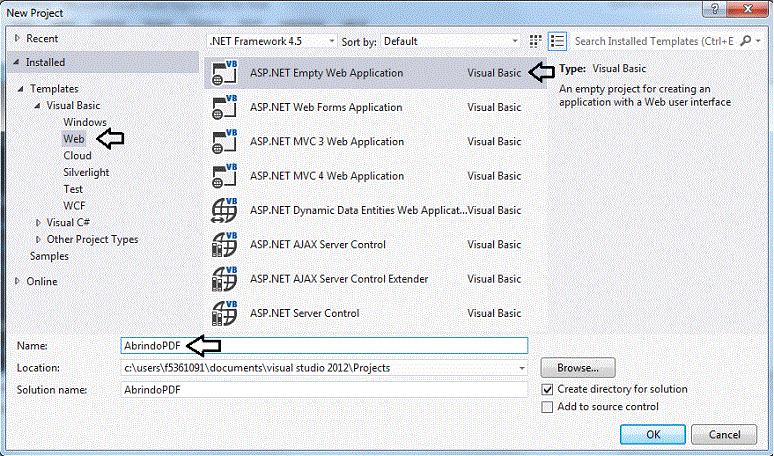This screenshot has height=456, width=774.
Task: Select the WCF template category
Action: tap(75, 206)
